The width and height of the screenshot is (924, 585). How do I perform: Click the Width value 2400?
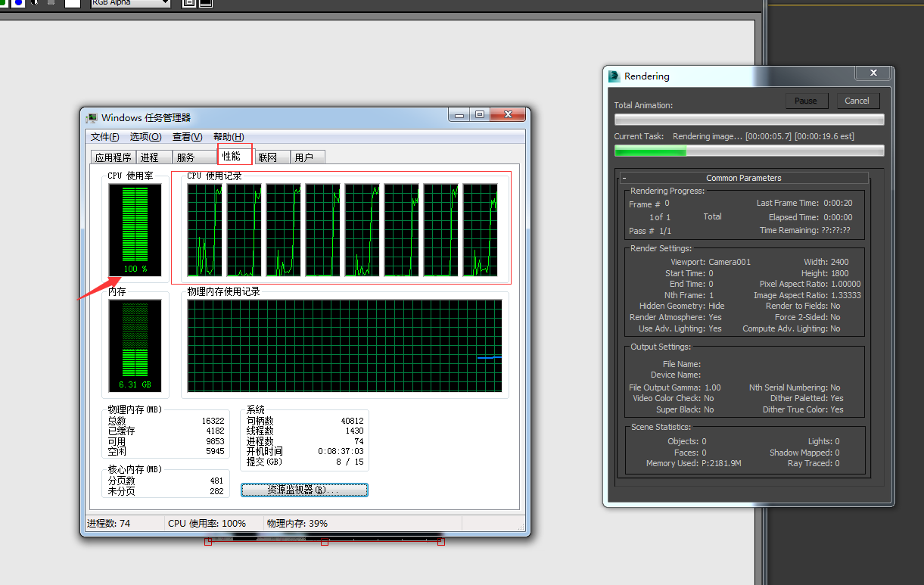[x=840, y=262]
